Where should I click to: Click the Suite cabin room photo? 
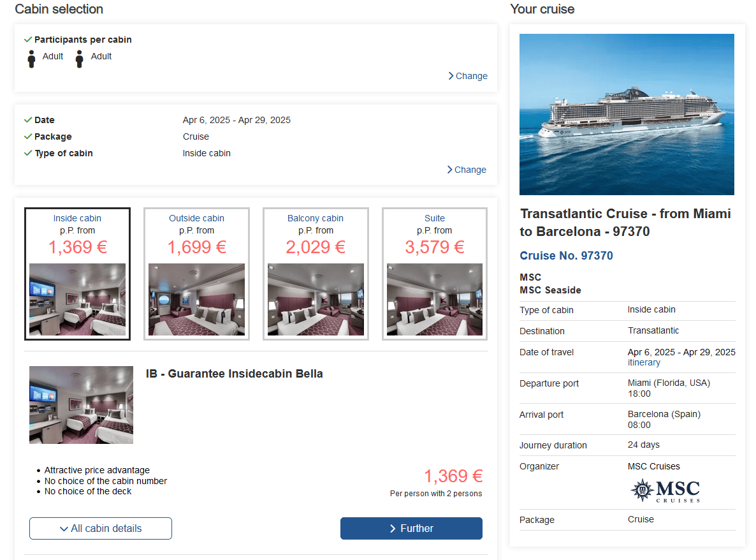pyautogui.click(x=435, y=300)
